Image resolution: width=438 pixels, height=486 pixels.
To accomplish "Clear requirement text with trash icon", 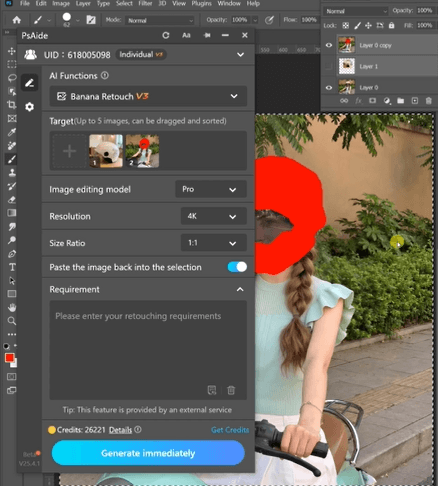I will (x=231, y=390).
